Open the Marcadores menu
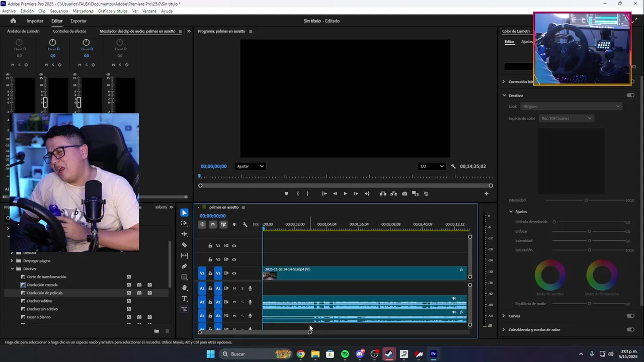The image size is (644, 362). (x=83, y=11)
